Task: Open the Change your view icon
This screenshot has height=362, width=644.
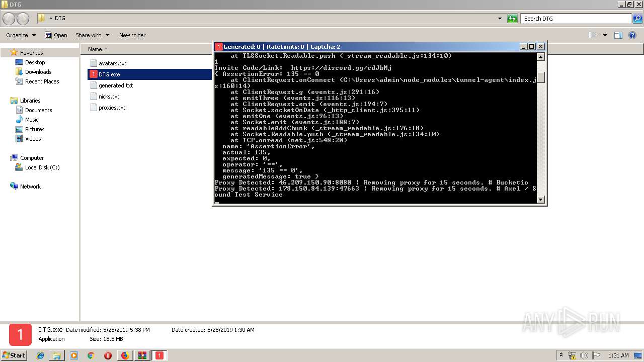Action: [593, 35]
